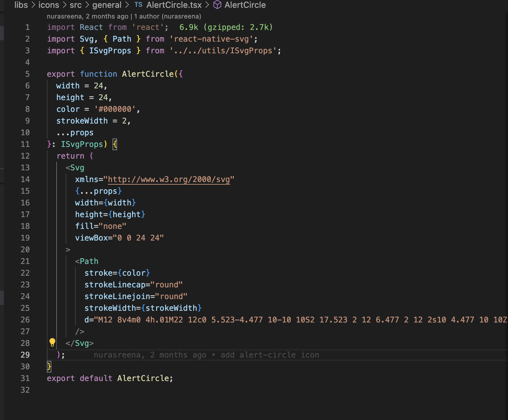Screen dimensions: 508x420
Task: Click line number 5 to select that line
Action: point(27,74)
